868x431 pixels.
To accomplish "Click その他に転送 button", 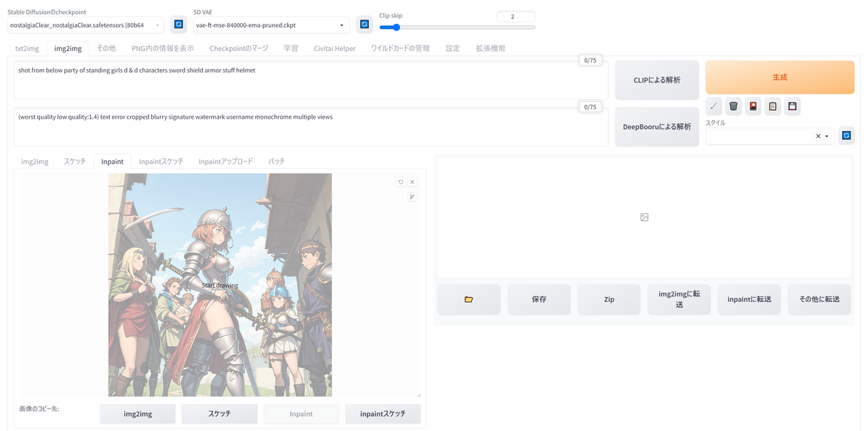I will click(819, 299).
